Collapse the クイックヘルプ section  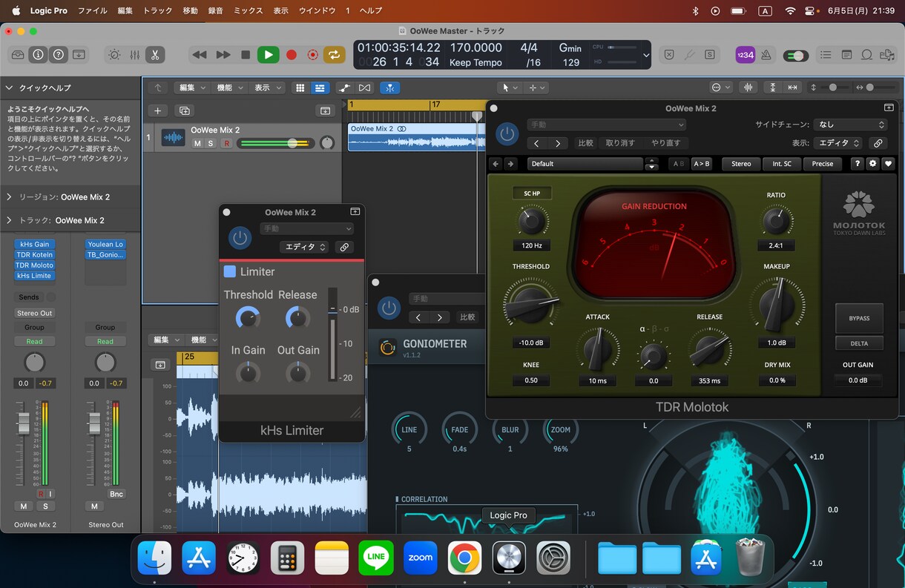pos(10,87)
